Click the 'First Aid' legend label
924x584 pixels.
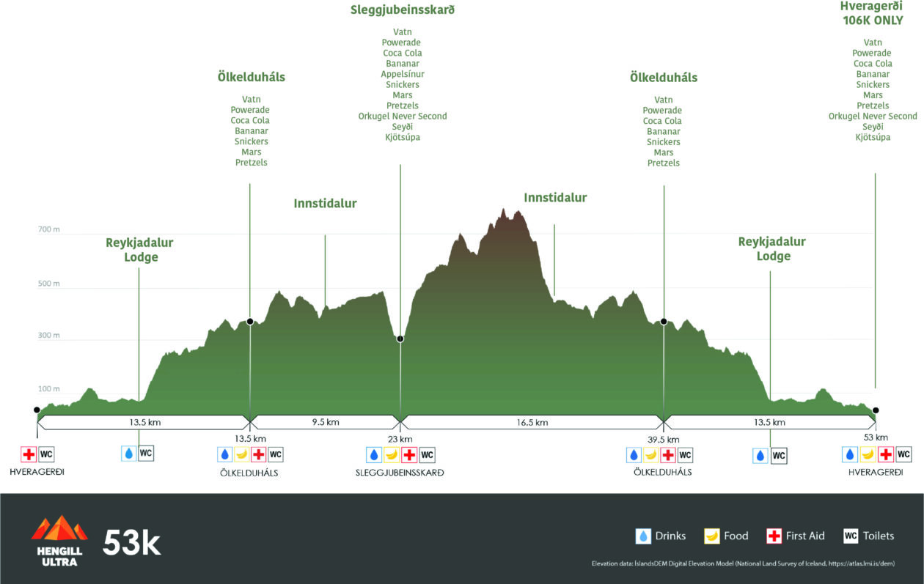click(x=805, y=536)
